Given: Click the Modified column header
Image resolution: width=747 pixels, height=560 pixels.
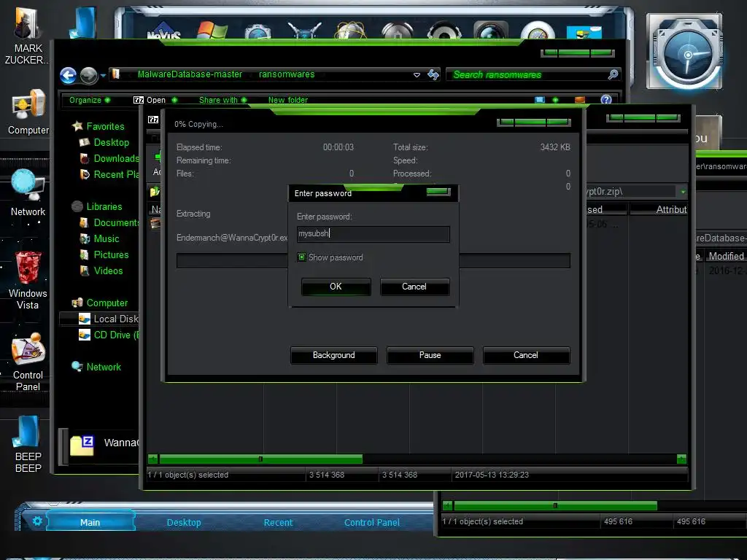Looking at the screenshot, I should click(726, 256).
